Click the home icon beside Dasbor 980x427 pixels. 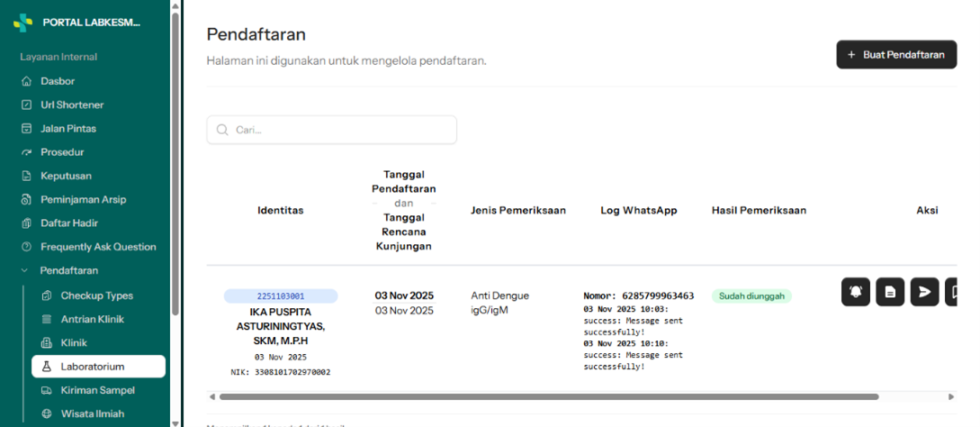tap(26, 81)
